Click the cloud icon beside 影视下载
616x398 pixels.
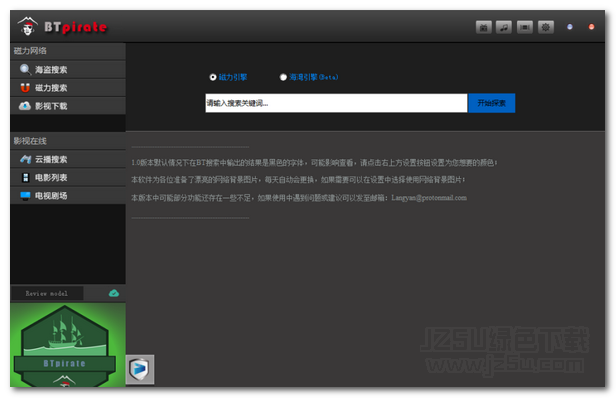25,106
